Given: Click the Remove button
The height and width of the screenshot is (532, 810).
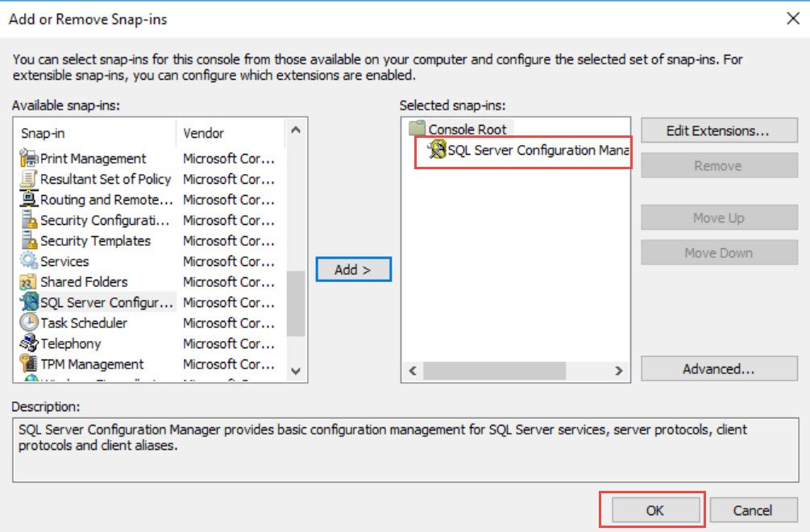Looking at the screenshot, I should coord(719,165).
